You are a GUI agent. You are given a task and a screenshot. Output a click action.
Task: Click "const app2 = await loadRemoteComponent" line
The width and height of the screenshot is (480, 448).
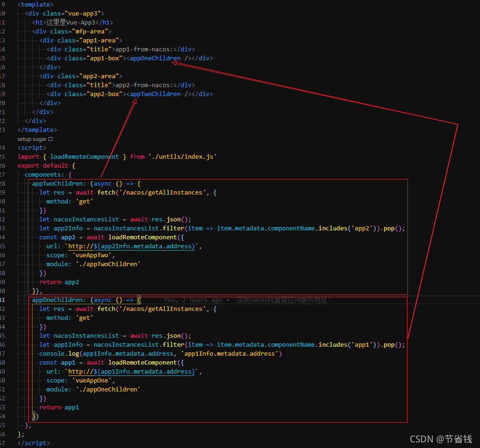tap(112, 237)
